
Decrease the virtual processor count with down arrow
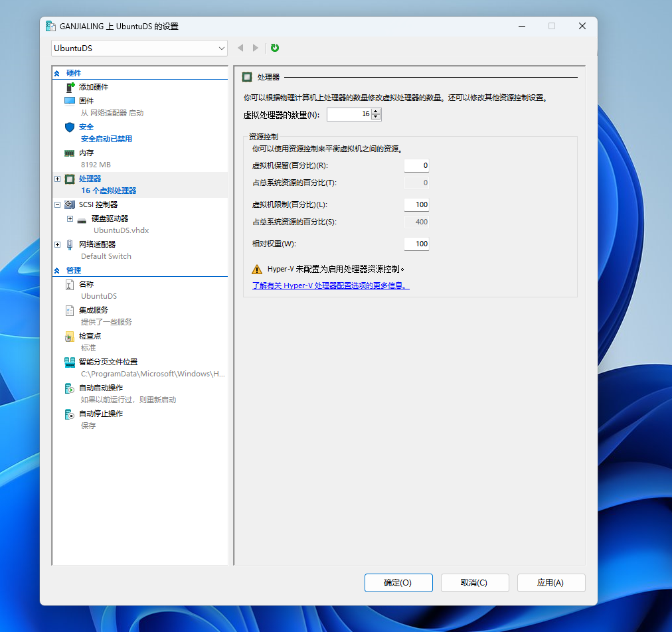(x=376, y=117)
